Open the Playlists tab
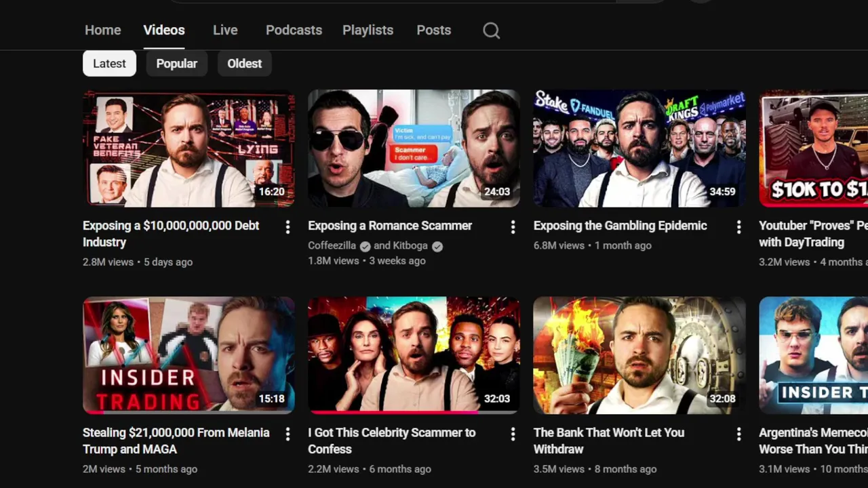 (368, 30)
